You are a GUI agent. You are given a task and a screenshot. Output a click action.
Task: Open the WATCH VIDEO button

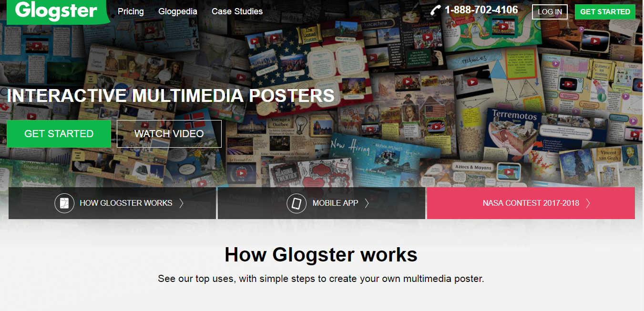pos(169,134)
